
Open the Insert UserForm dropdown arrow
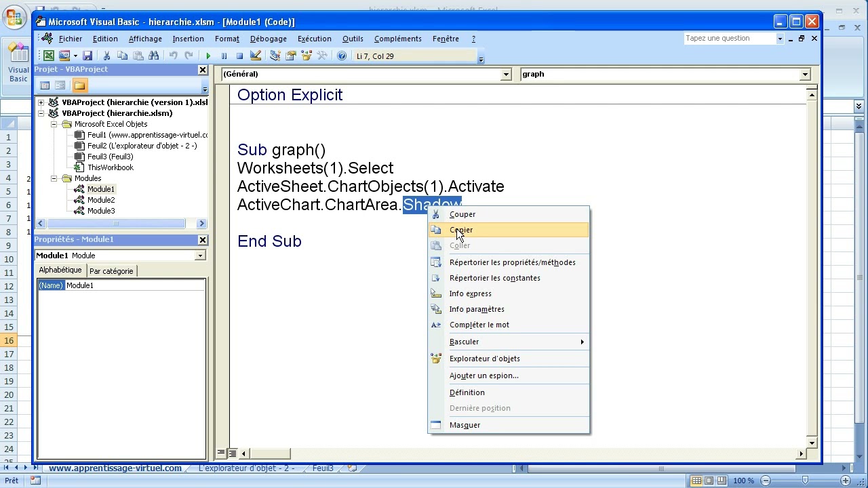tap(75, 56)
